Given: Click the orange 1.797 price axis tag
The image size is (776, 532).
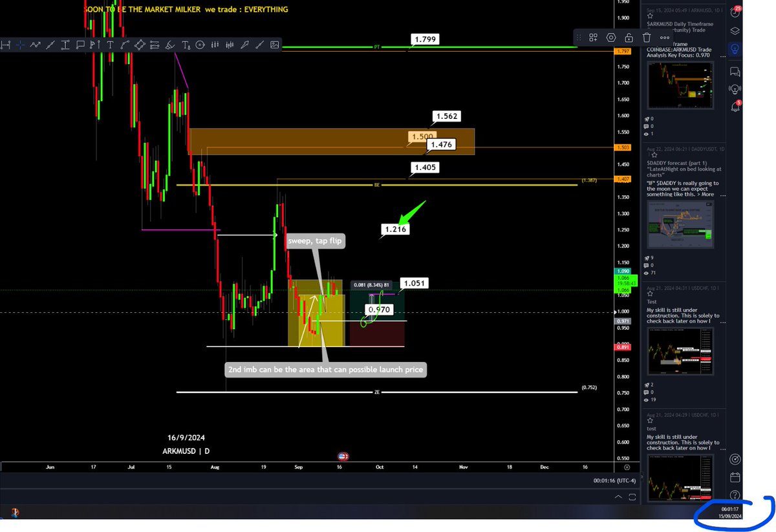Looking at the screenshot, I should 623,51.
